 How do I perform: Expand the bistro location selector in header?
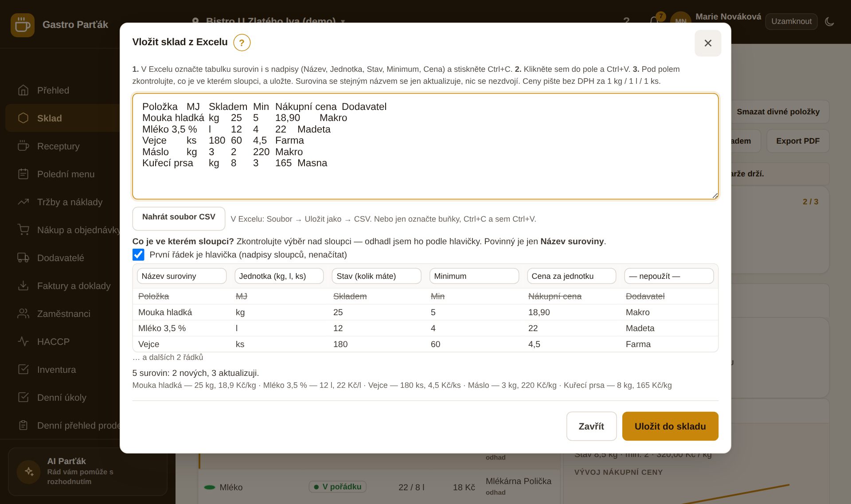click(269, 21)
